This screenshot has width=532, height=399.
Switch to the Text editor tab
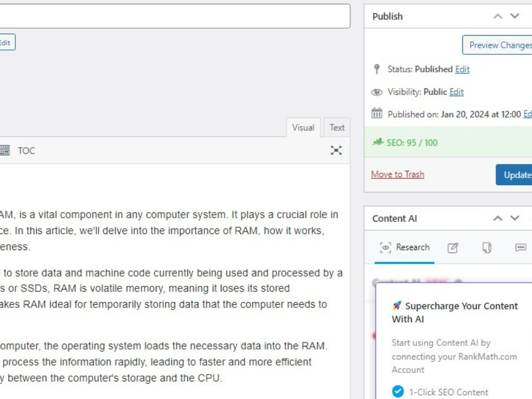click(337, 128)
